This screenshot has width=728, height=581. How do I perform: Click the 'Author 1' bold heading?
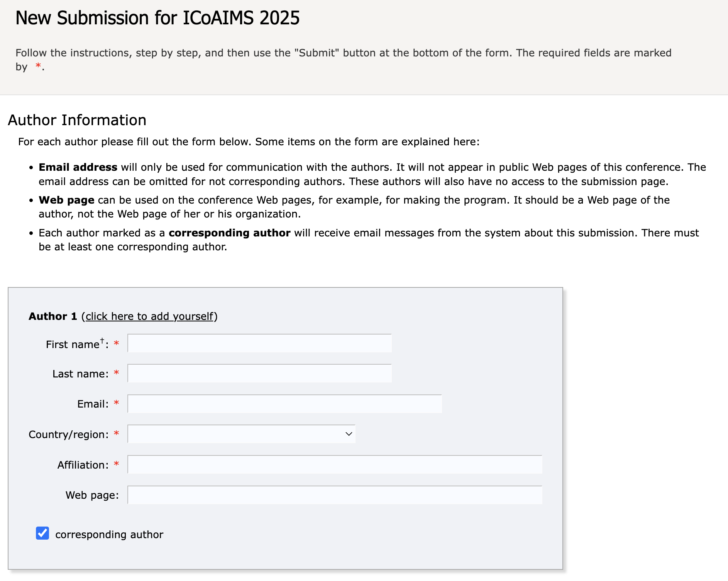[x=53, y=316]
